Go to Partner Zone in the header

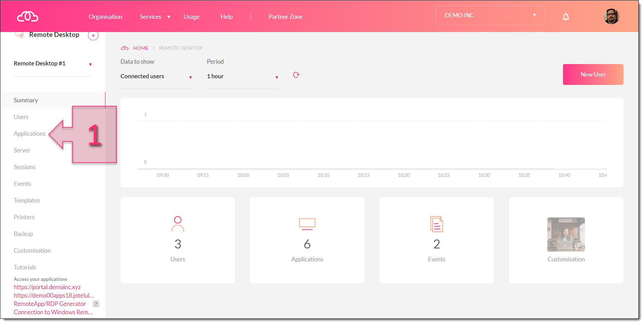click(x=285, y=17)
